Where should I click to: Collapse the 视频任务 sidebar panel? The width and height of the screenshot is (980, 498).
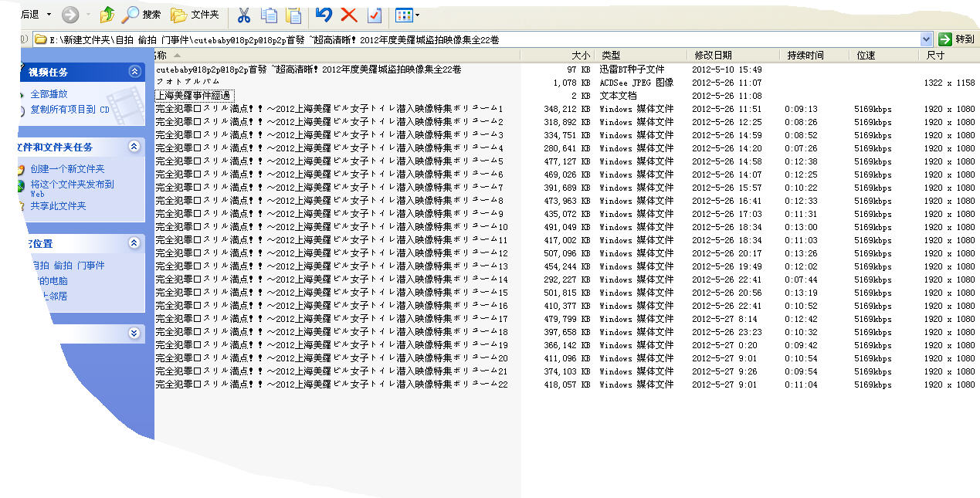point(134,72)
